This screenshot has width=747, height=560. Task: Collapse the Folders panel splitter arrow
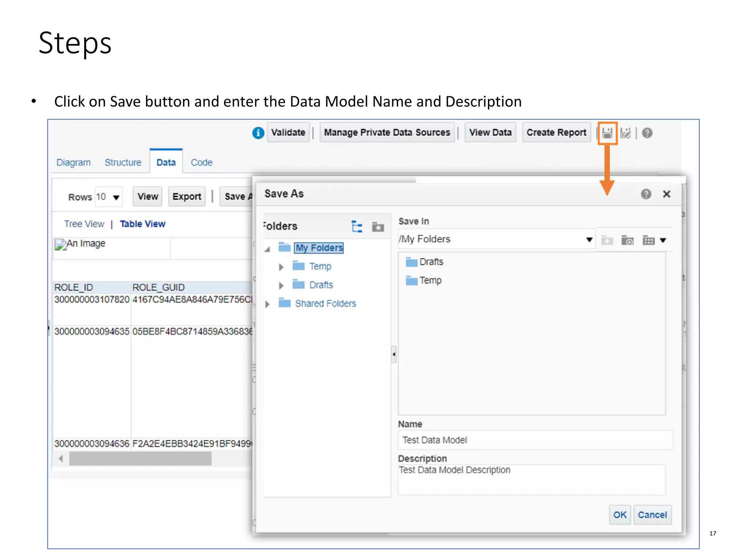click(394, 354)
